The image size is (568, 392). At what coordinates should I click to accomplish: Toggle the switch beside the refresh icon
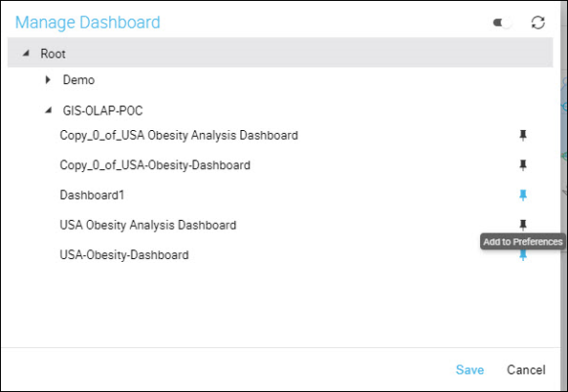502,23
